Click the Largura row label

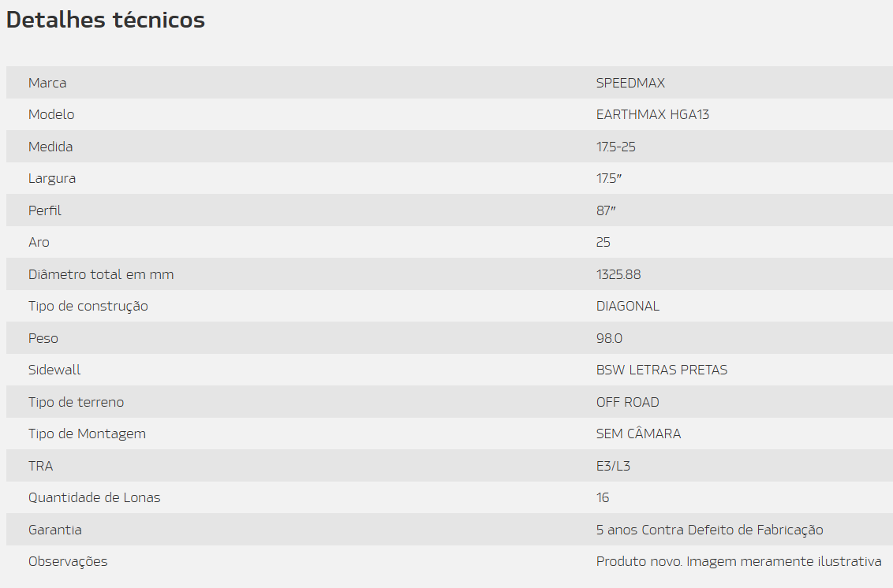(x=52, y=179)
